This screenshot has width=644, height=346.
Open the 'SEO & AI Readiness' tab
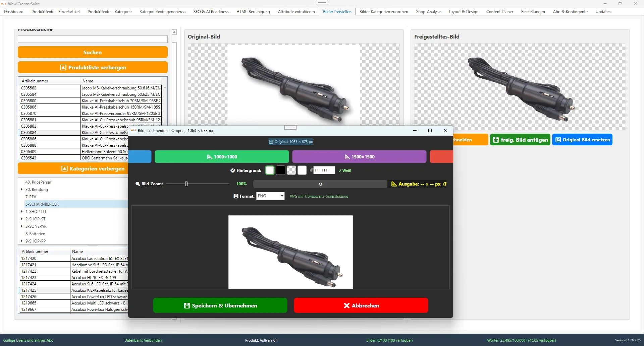211,12
